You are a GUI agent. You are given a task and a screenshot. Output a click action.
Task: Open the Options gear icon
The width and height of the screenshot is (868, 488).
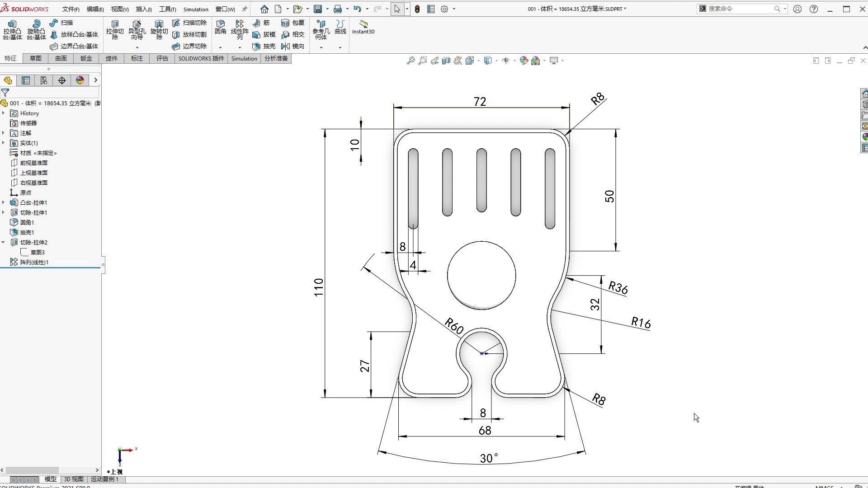444,9
